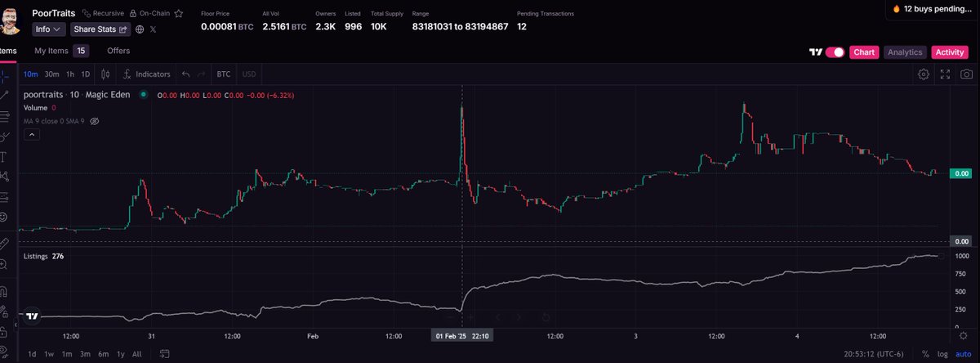Select the trend line drawing tool
The image size is (980, 363).
point(5,96)
